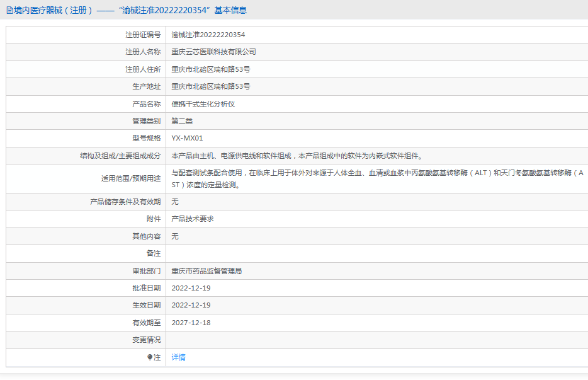Click the 备注 label
588x380 pixels.
154,253
